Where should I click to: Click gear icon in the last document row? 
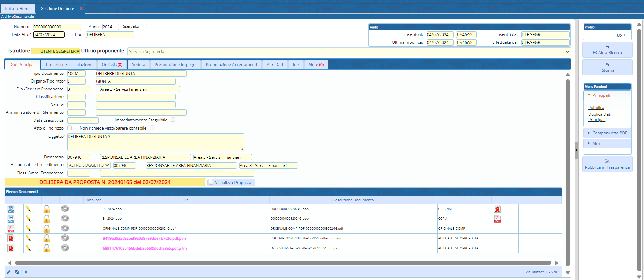65,248
